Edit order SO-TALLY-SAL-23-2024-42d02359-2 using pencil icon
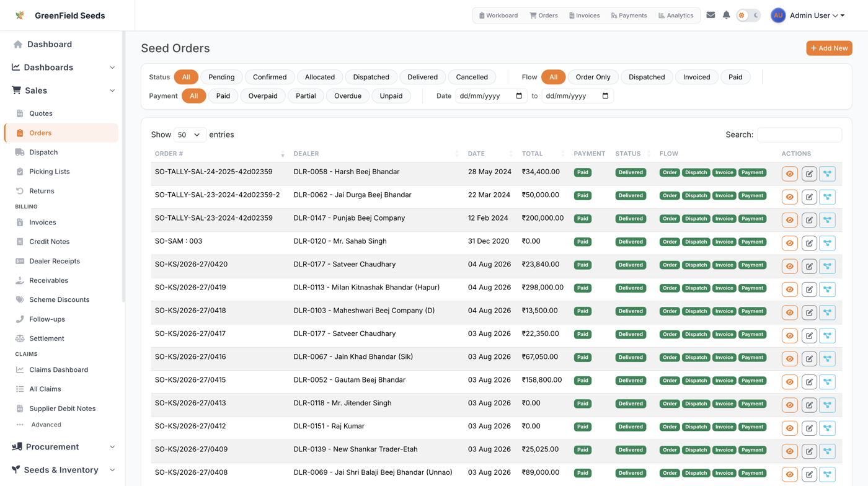Screen dimensions: 868x486 pyautogui.click(x=809, y=197)
